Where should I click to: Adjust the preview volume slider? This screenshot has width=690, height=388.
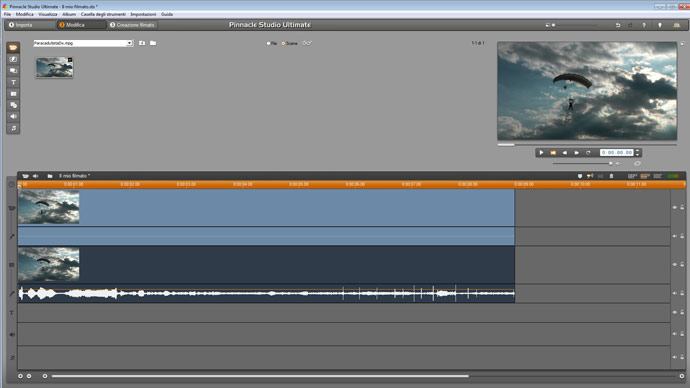point(582,163)
